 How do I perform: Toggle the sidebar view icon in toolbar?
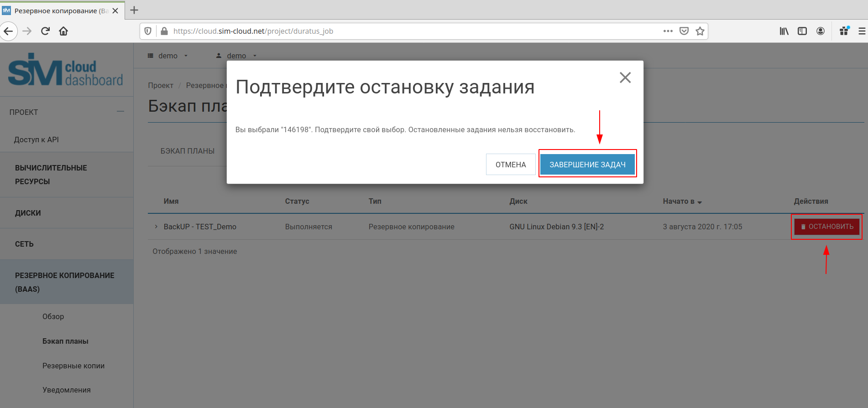click(802, 31)
